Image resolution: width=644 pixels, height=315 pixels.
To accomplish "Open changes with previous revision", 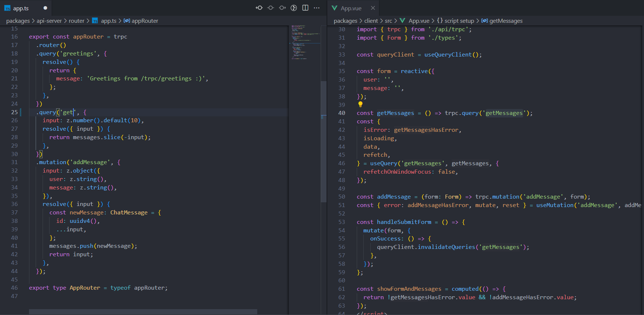I will tap(259, 8).
